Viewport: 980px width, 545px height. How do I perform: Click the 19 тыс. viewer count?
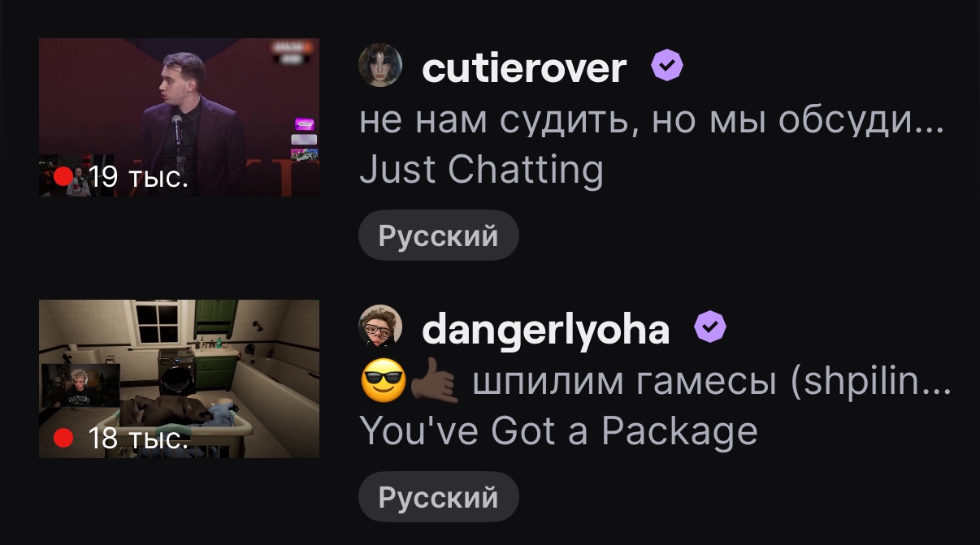tap(138, 177)
